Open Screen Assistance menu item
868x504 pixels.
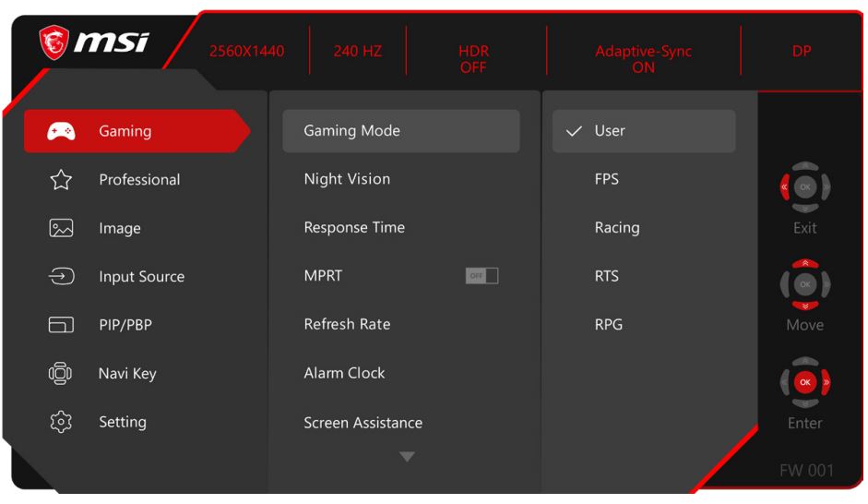pos(363,423)
